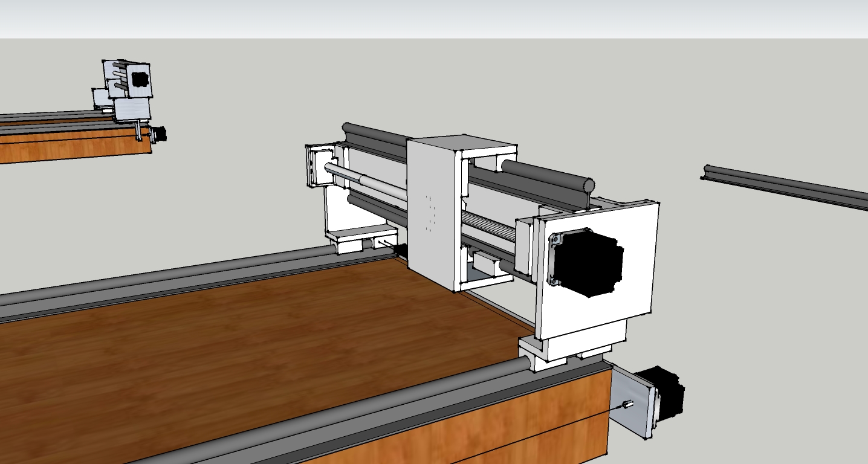Select the white bearing block under right gantry plate

point(544,353)
